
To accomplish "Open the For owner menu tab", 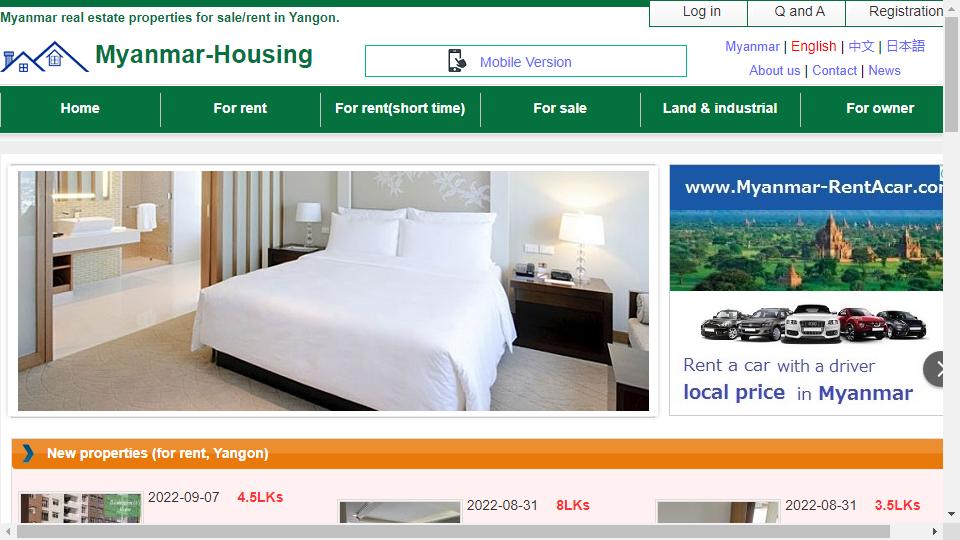I will [x=880, y=108].
